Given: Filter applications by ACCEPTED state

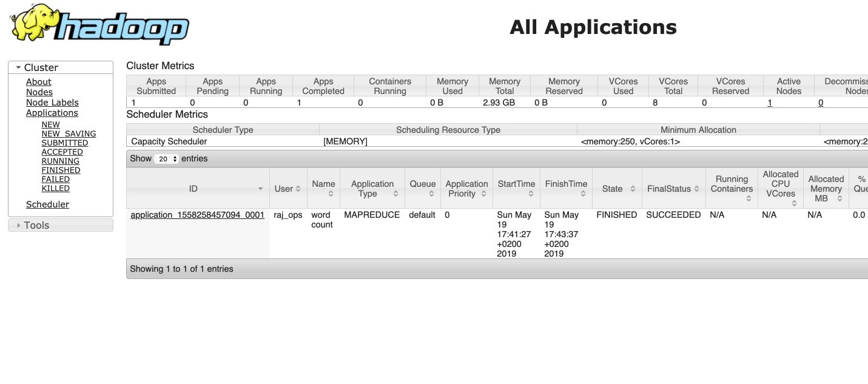Looking at the screenshot, I should [62, 152].
